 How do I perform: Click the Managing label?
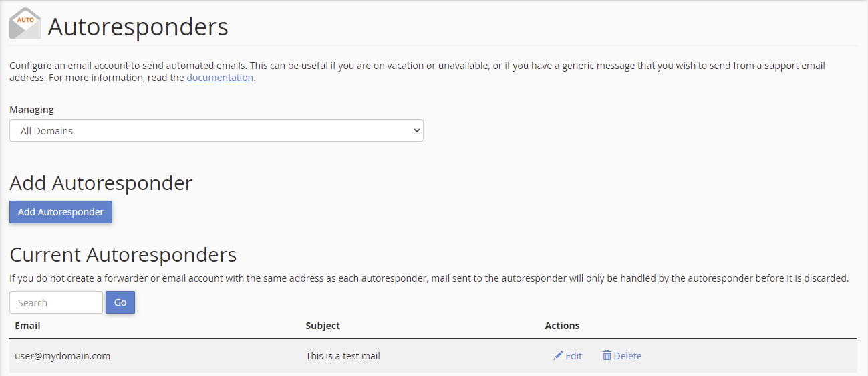[31, 110]
